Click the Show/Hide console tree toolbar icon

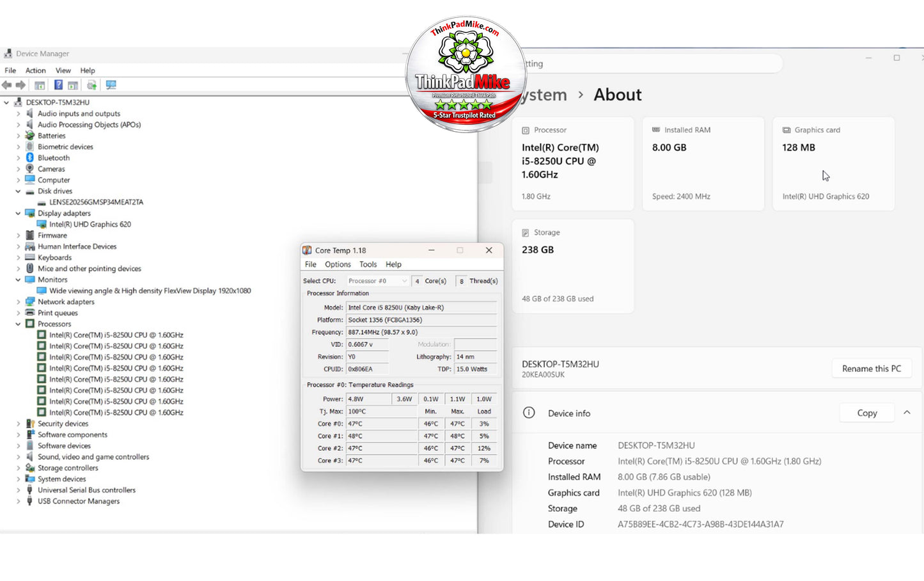(x=40, y=85)
